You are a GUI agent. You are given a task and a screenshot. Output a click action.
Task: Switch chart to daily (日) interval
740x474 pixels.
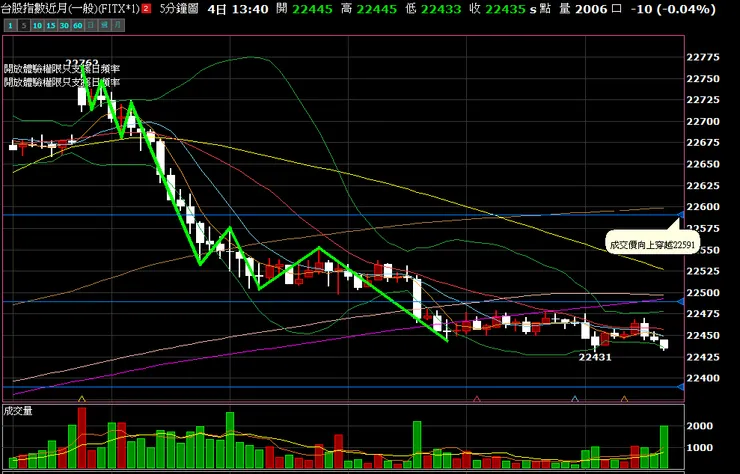click(91, 25)
